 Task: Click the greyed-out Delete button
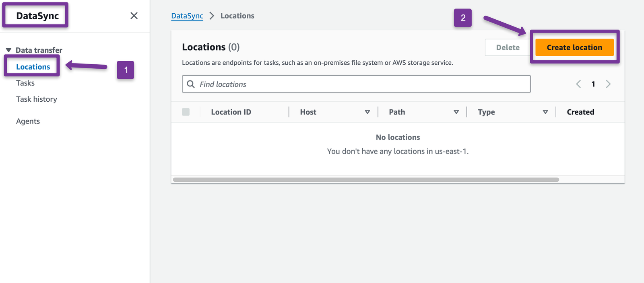point(508,47)
